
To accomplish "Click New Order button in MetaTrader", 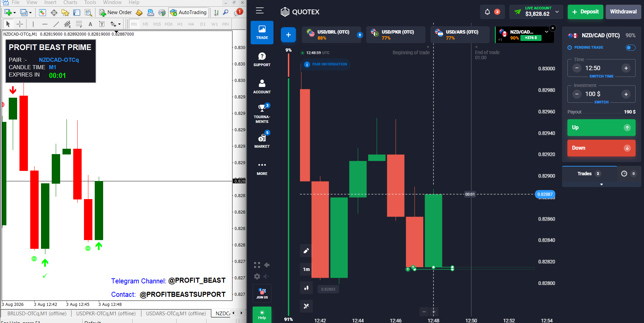I will 115,12.
